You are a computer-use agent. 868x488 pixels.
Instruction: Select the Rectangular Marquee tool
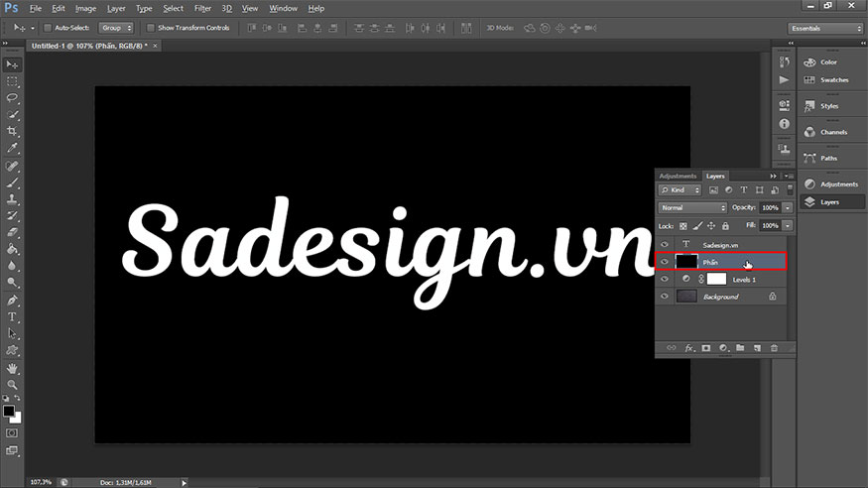[x=12, y=82]
